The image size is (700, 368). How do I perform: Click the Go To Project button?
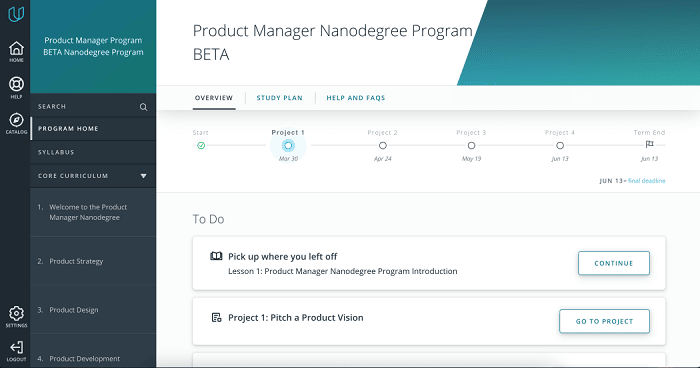click(x=604, y=321)
